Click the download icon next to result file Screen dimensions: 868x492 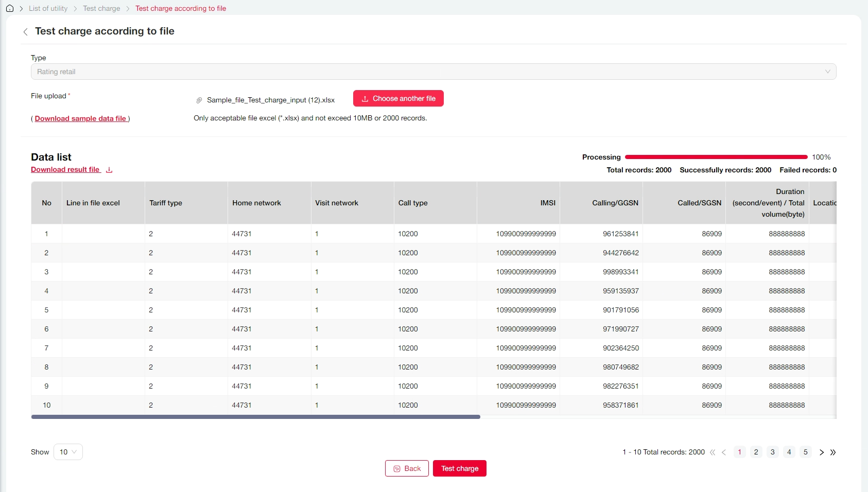[109, 170]
